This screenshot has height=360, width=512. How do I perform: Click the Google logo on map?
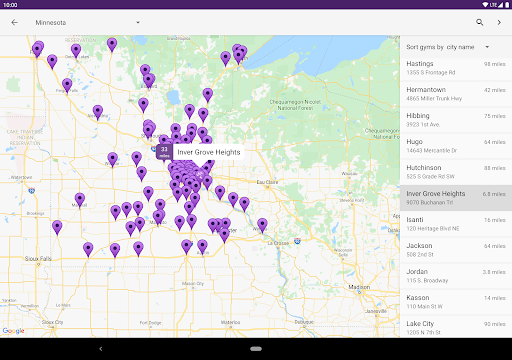[x=14, y=331]
